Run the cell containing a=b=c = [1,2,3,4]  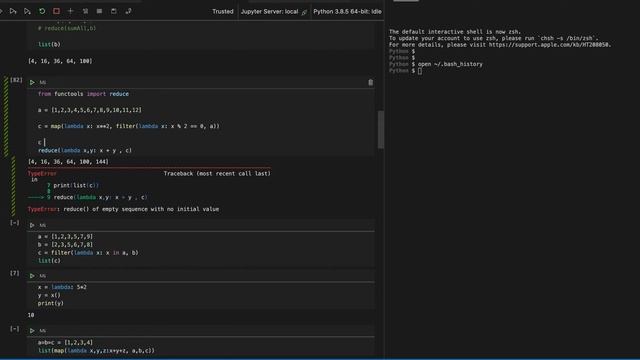point(32,331)
